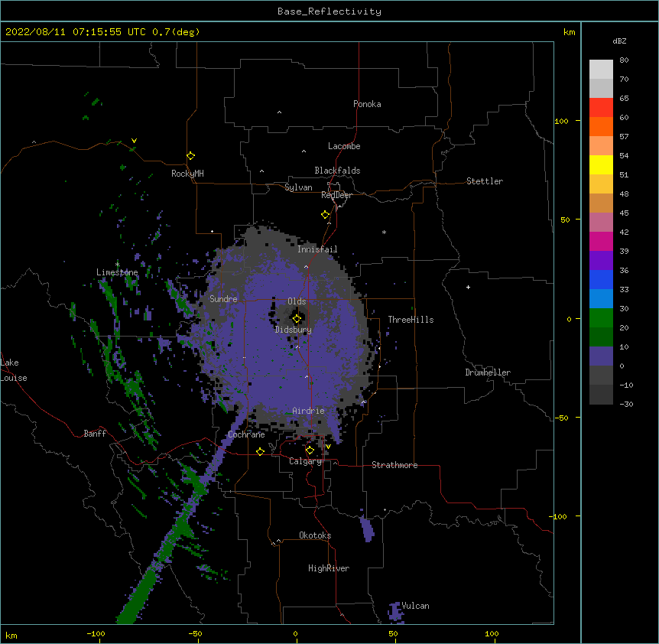Click the 100 tick on the right axis
Viewport: 659px width, 644px height.
click(561, 121)
